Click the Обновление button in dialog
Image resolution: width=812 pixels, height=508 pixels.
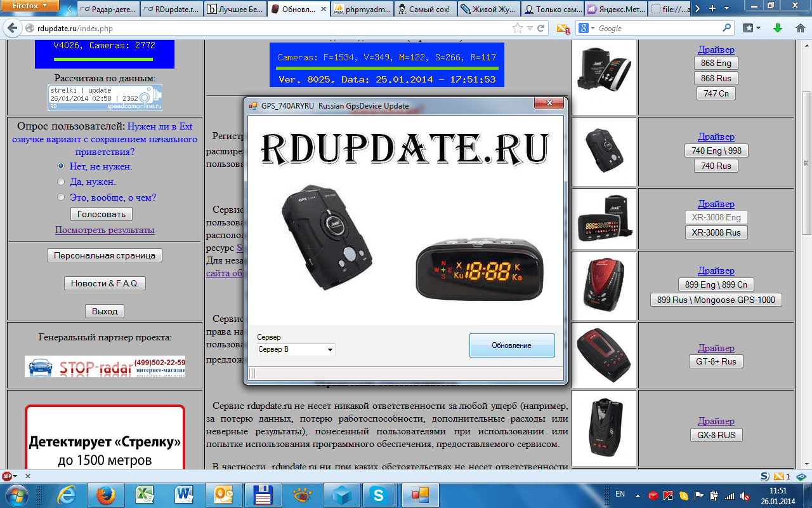coord(512,345)
